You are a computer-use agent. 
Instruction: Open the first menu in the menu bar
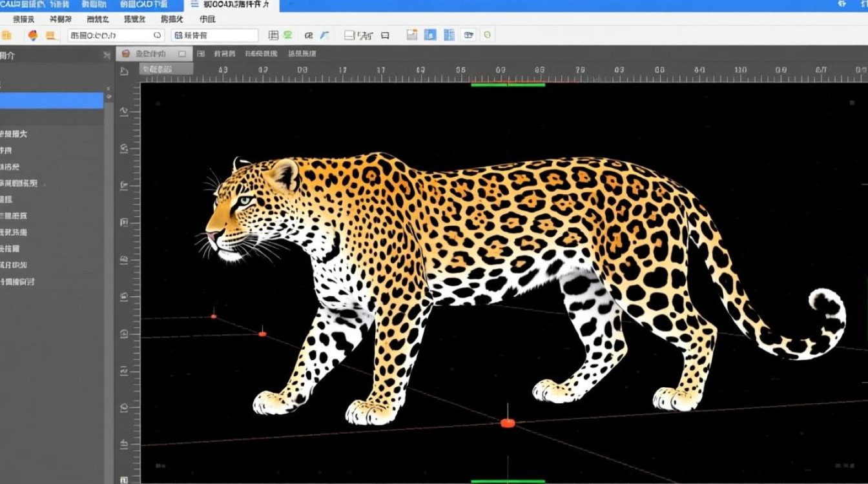(x=24, y=19)
